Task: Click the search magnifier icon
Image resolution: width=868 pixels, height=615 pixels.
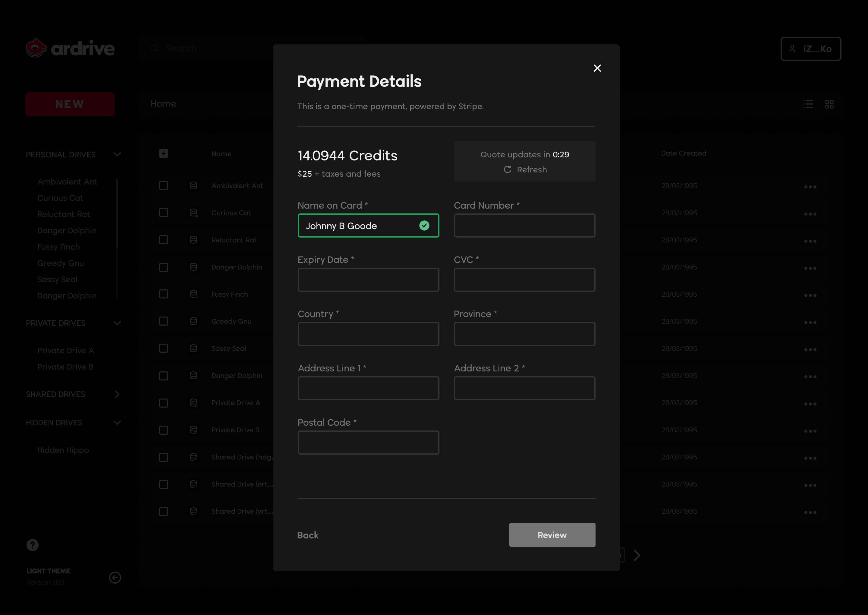Action: click(x=154, y=48)
